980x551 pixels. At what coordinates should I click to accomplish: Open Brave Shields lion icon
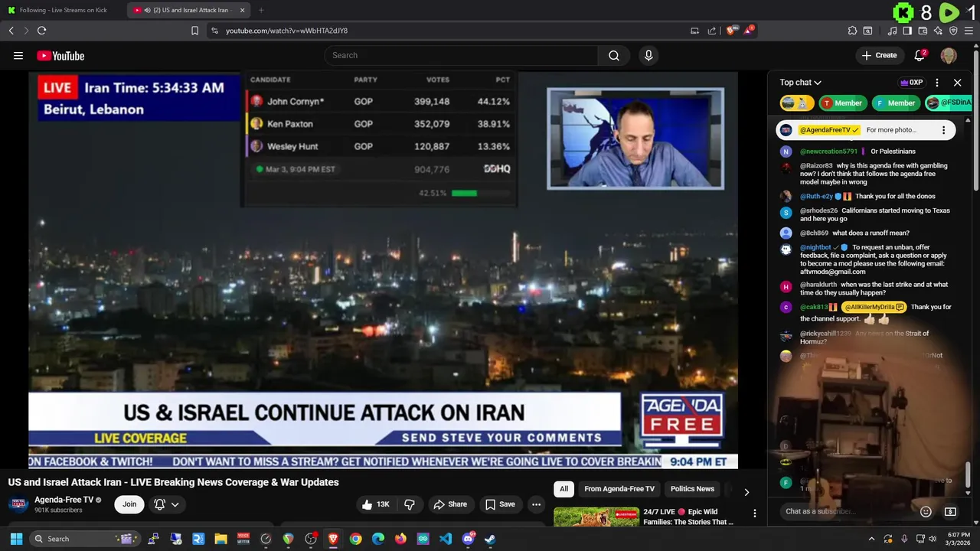pyautogui.click(x=731, y=31)
